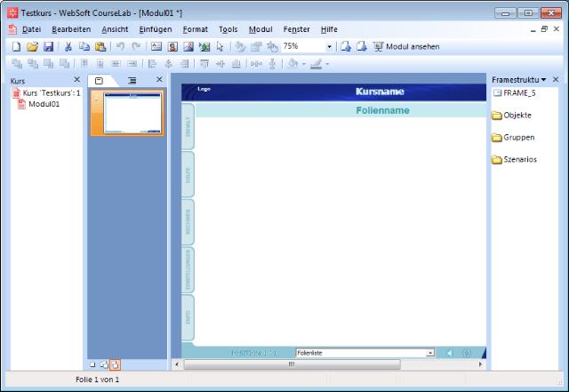This screenshot has height=392, width=569.
Task: Open the Gruppen folder
Action: pos(513,138)
